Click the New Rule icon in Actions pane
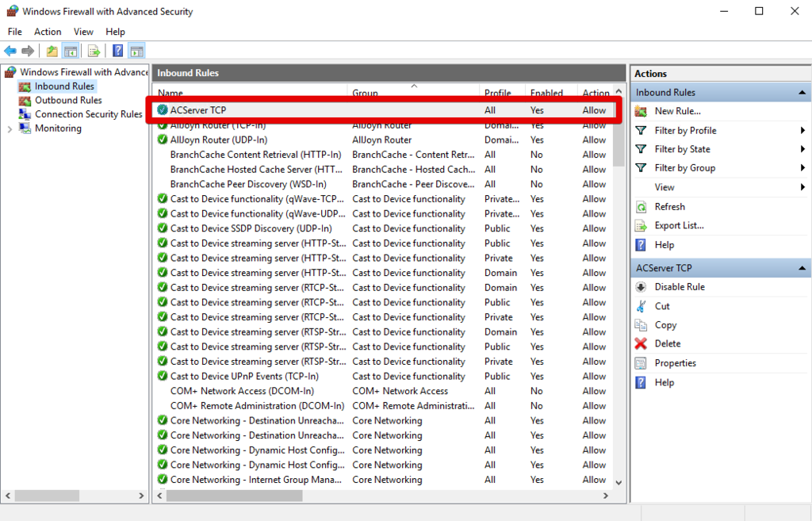 [x=641, y=111]
